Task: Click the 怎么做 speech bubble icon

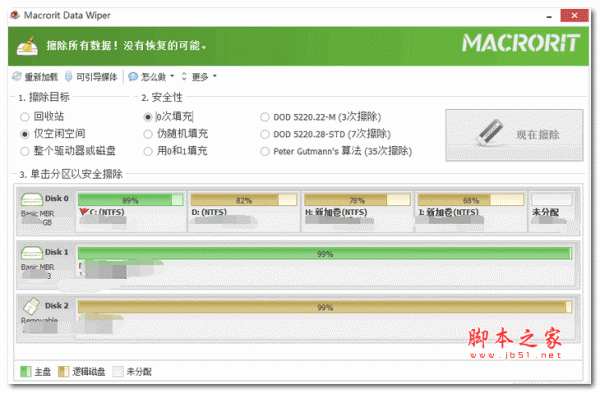Action: point(133,77)
